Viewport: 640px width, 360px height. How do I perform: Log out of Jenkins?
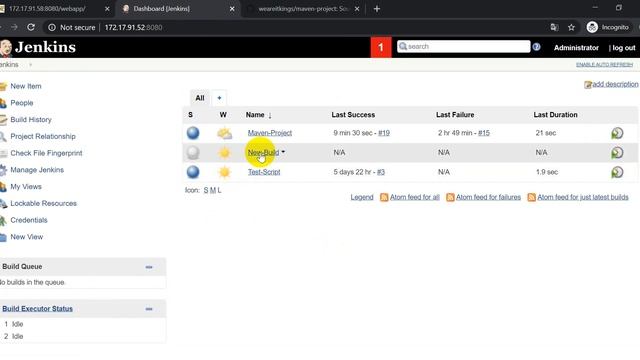pos(624,48)
